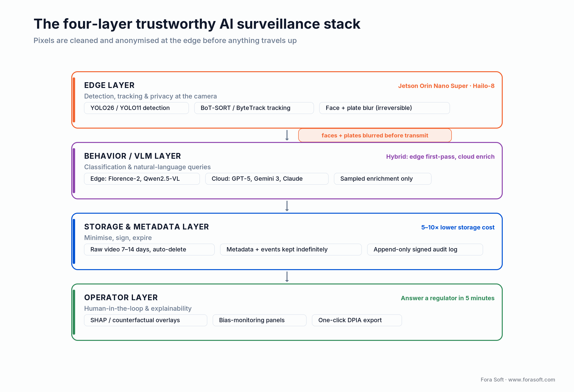The height and width of the screenshot is (392, 574).
Task: Select the "EDGE LAYER" heading
Action: point(109,85)
